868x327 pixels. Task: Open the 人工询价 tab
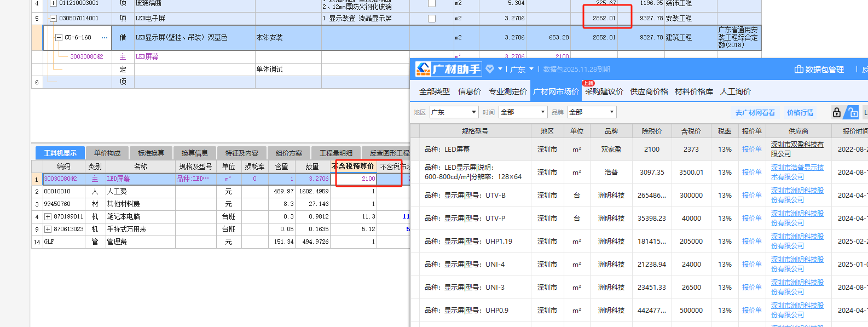(x=736, y=91)
